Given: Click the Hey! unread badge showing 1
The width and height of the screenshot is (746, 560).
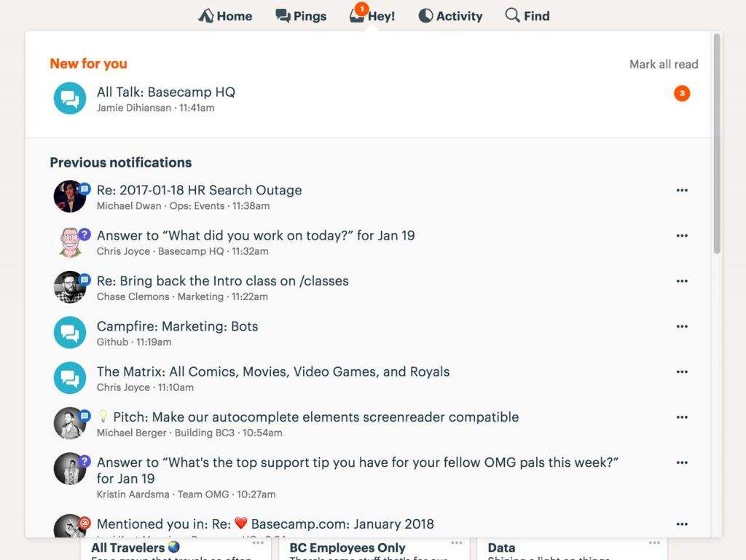Looking at the screenshot, I should (x=361, y=9).
